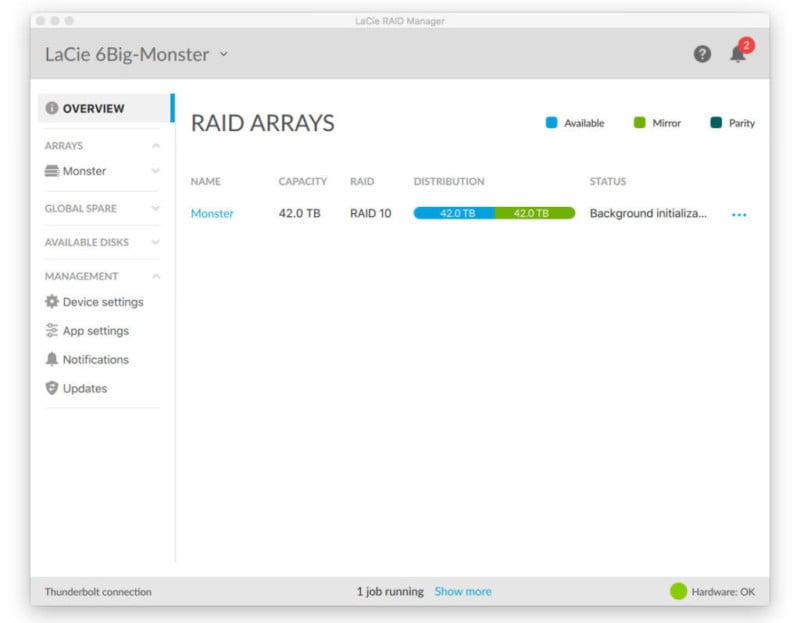The width and height of the screenshot is (800, 623).
Task: Expand the Global Spare section
Action: pyautogui.click(x=156, y=208)
